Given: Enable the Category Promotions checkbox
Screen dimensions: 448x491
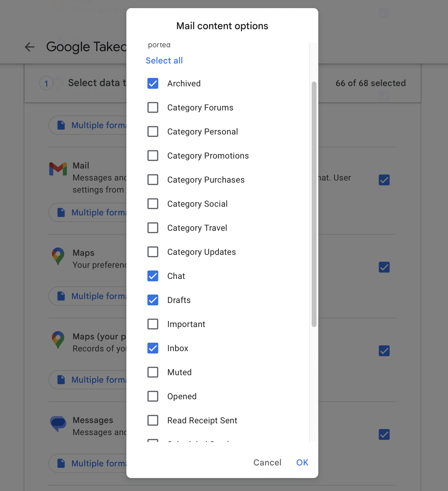Looking at the screenshot, I should pyautogui.click(x=153, y=156).
